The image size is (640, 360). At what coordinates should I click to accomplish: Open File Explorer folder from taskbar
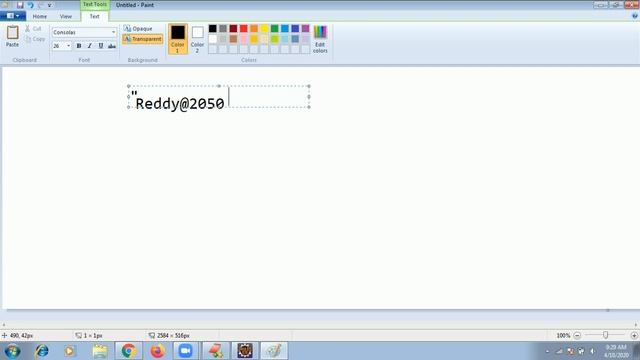pyautogui.click(x=100, y=351)
